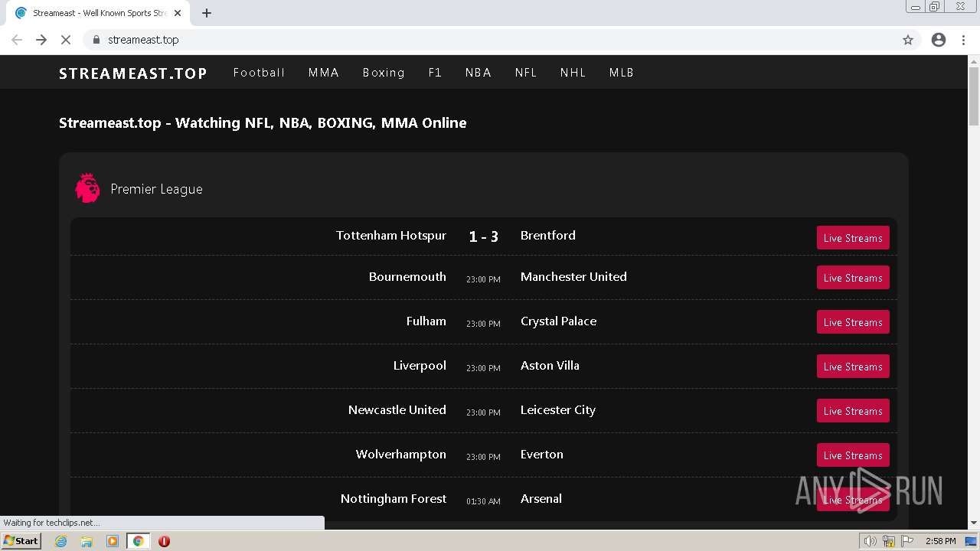The width and height of the screenshot is (980, 551).
Task: Open the NBA menu item
Action: coord(479,73)
